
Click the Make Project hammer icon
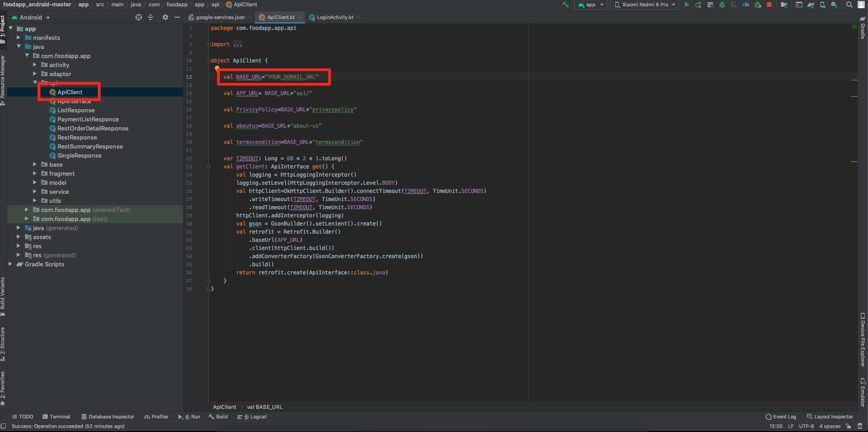coord(565,5)
